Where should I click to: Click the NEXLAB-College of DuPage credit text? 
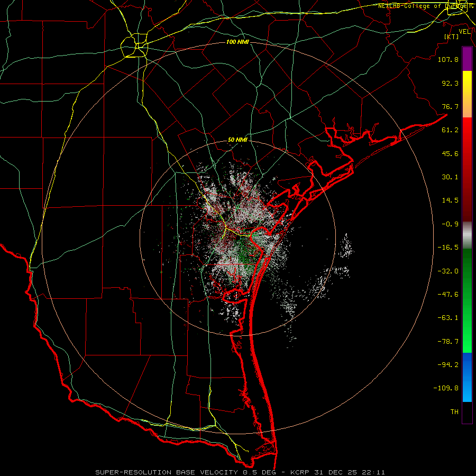427,6
